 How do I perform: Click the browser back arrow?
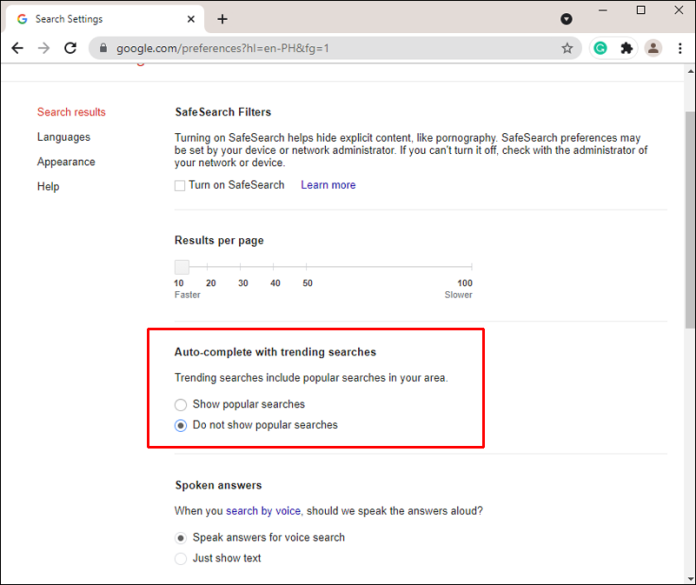[x=17, y=48]
